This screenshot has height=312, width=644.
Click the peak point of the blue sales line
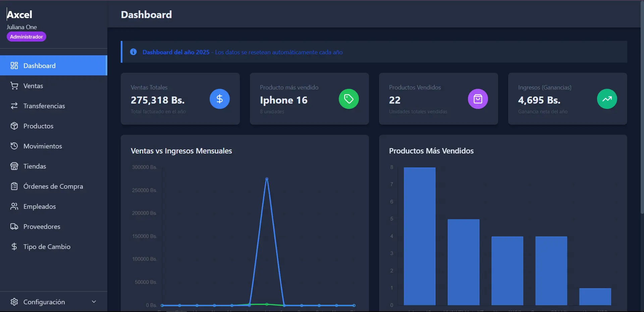(267, 179)
